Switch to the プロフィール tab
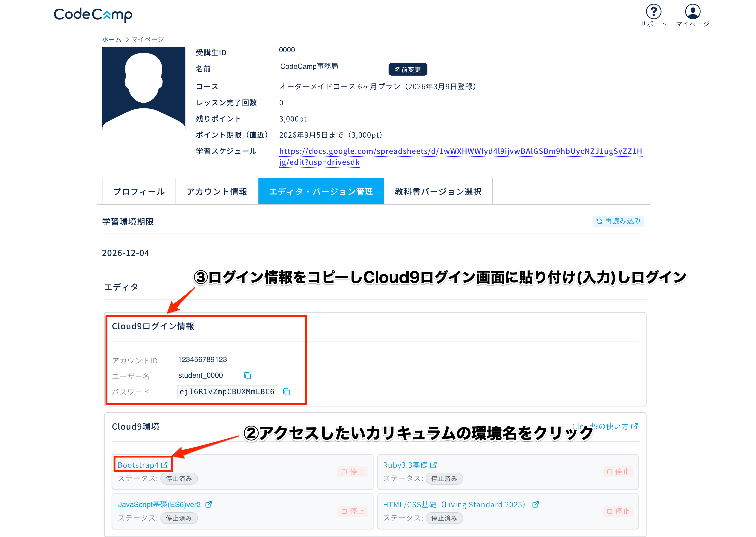 click(139, 191)
